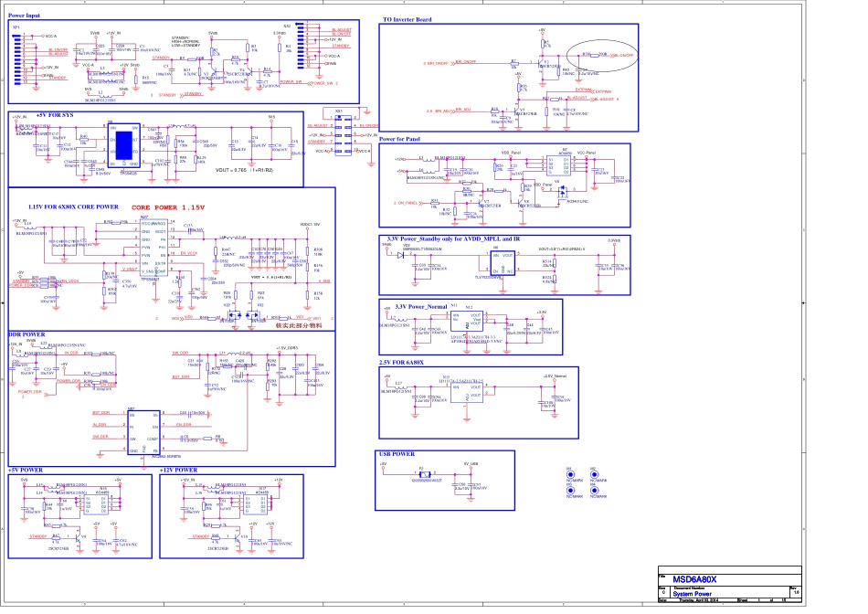
Task: Click the red CORE POWER 1.15V label
Action: [x=166, y=207]
